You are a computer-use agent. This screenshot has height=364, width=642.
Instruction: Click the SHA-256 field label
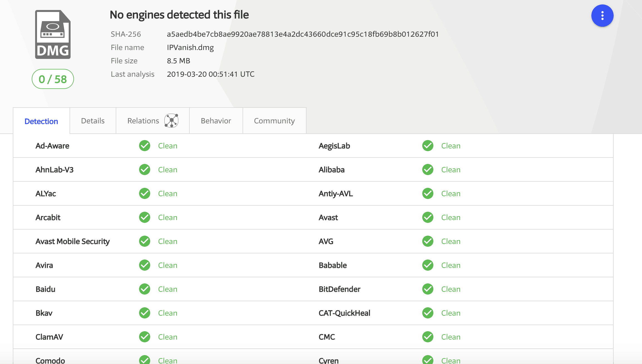point(126,34)
